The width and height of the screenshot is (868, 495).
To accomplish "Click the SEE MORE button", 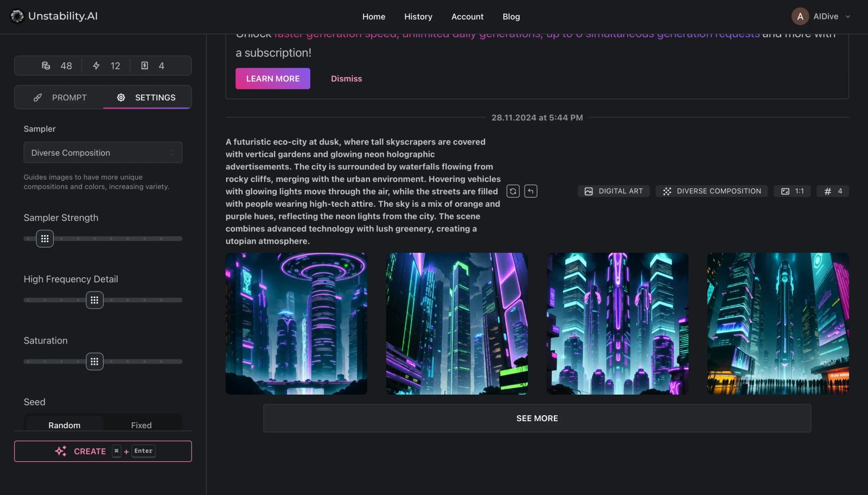I will [537, 418].
